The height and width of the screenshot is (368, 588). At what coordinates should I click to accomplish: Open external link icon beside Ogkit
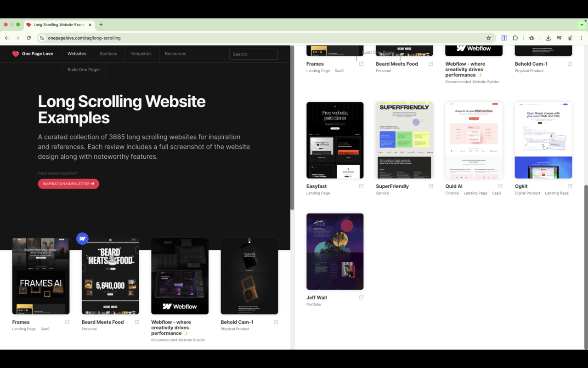pos(570,186)
